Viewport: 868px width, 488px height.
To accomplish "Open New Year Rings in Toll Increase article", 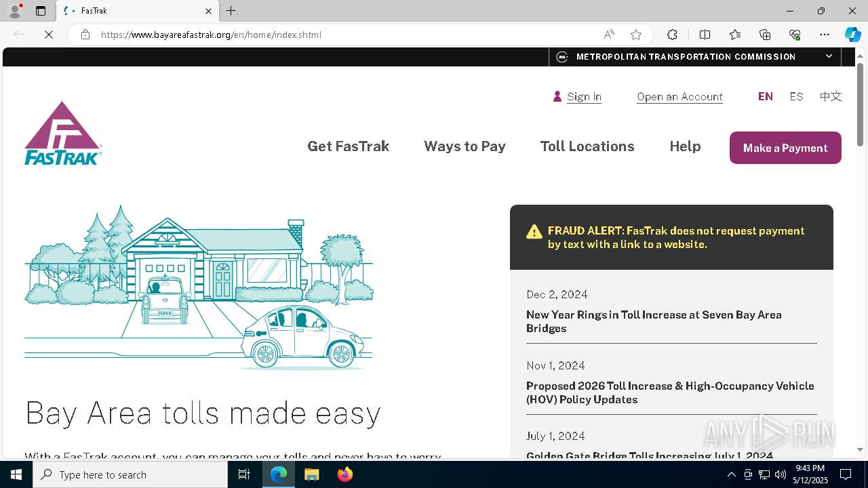I will [x=654, y=321].
